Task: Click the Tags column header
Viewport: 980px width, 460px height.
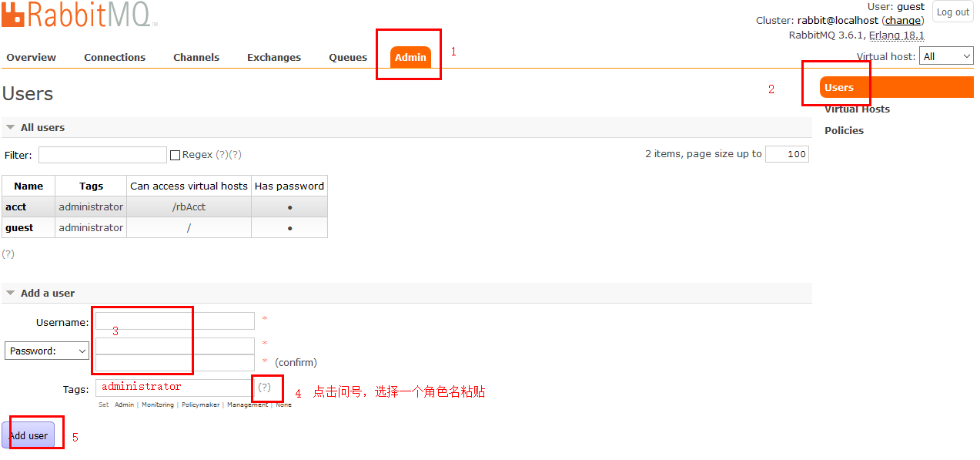Action: (x=91, y=186)
